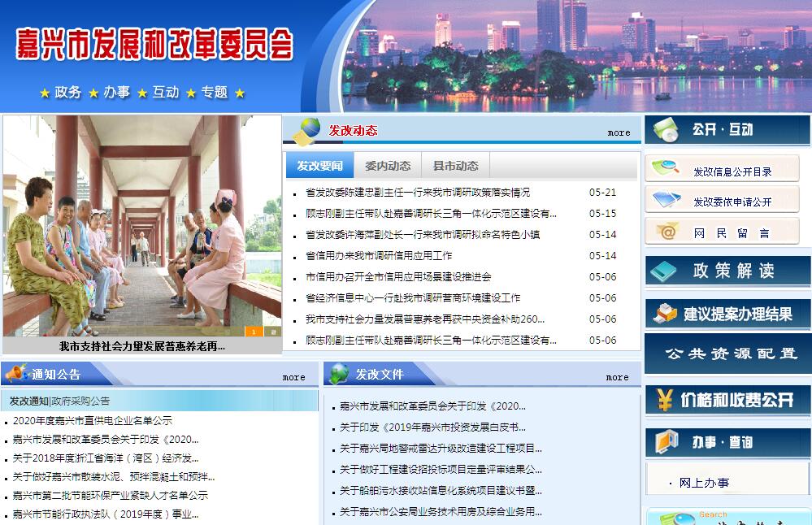The image size is (812, 525).
Task: Switch slideshow to slide 2 indicator
Action: (x=273, y=332)
